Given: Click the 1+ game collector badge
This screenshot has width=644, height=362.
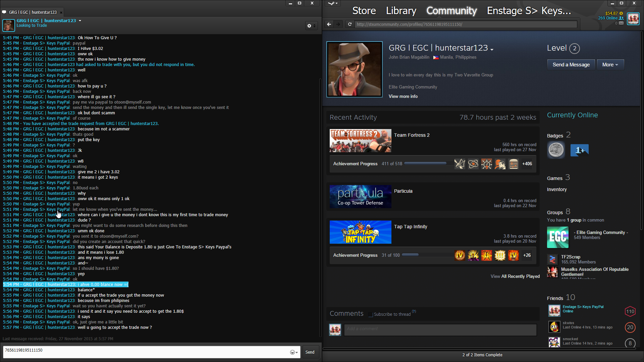Looking at the screenshot, I should pos(579,150).
